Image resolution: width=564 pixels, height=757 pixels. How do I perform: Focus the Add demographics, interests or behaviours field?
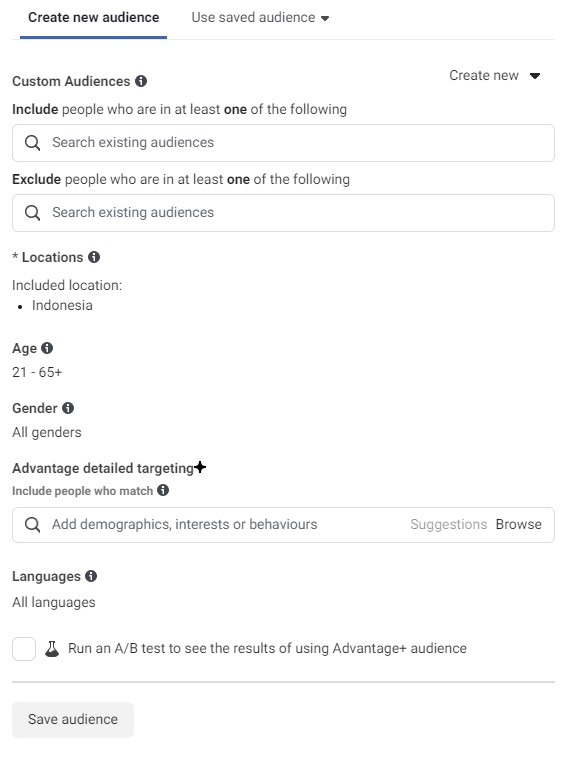click(x=283, y=525)
